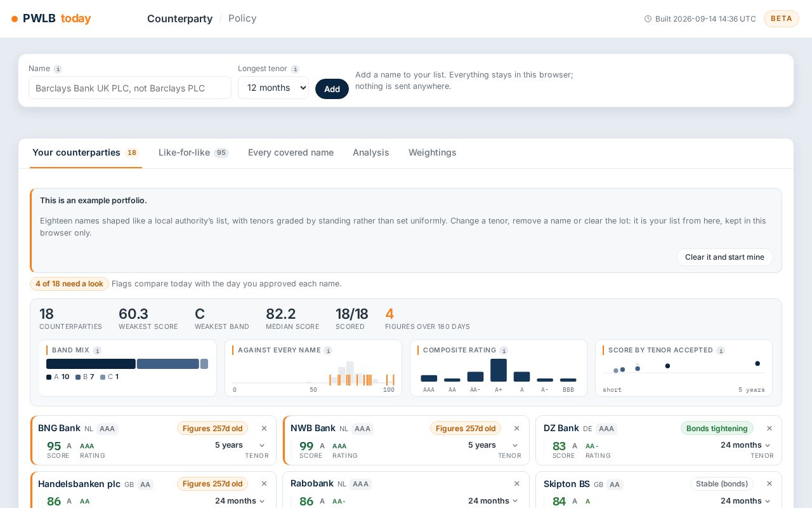Open the Handelsbanken plc tenor dropdown
This screenshot has width=812, height=508.
click(240, 501)
